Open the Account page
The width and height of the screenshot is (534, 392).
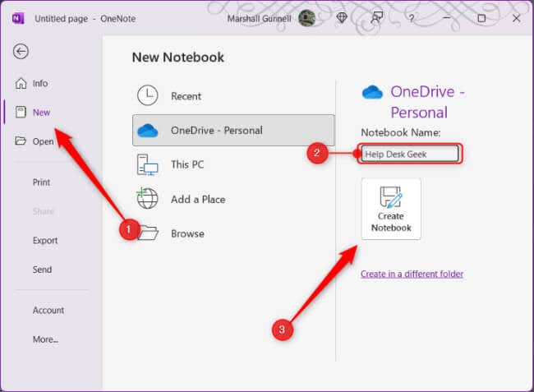tap(48, 311)
